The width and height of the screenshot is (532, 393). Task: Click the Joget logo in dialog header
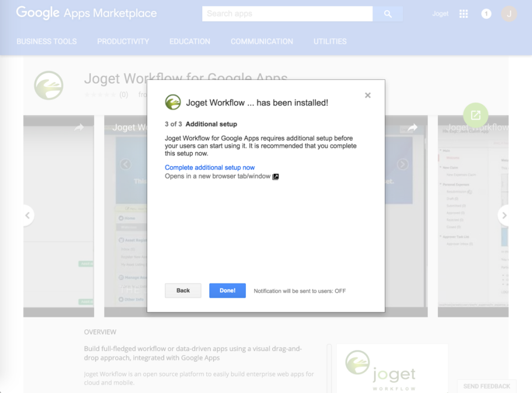click(173, 102)
